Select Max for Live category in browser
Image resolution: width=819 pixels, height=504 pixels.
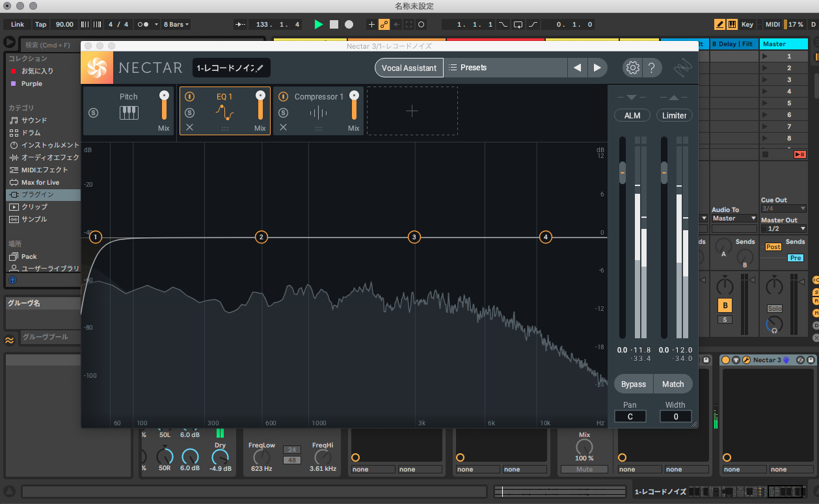click(x=40, y=182)
